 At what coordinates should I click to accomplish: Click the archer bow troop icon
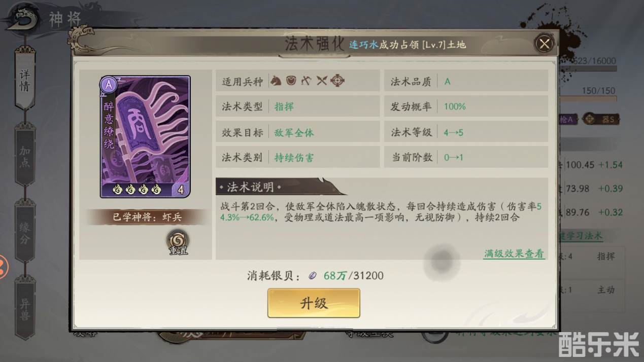coord(306,81)
